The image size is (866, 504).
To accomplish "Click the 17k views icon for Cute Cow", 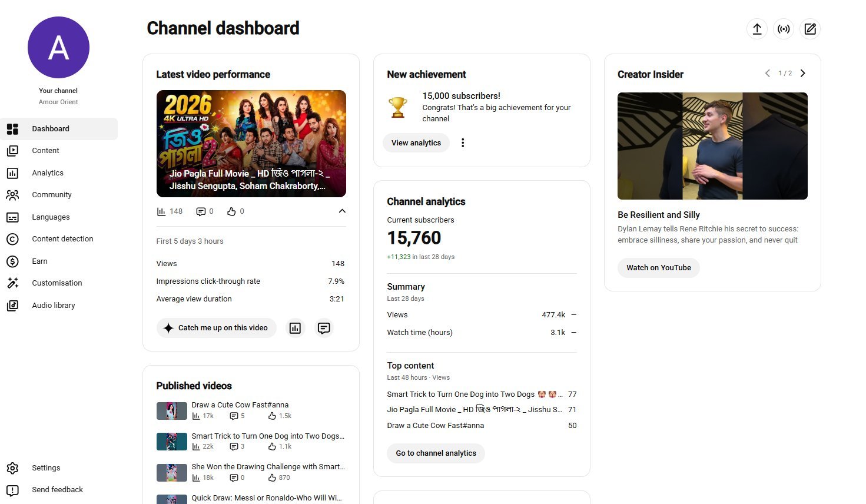I will [x=196, y=416].
